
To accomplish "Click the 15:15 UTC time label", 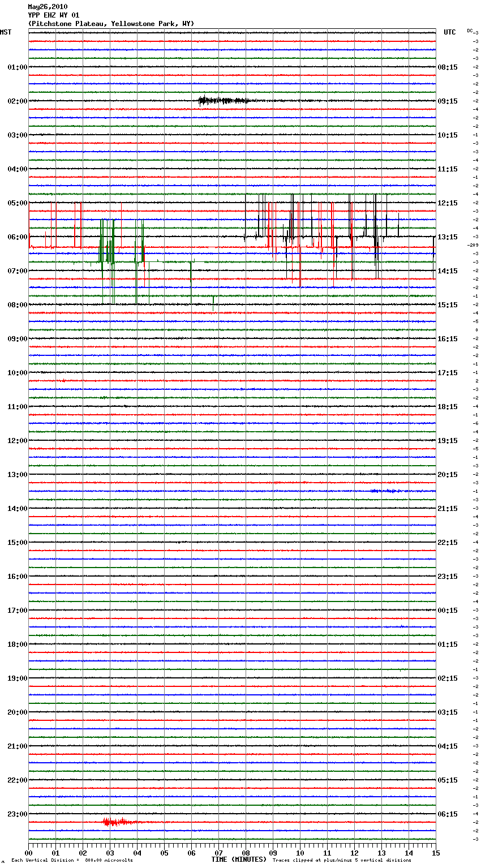I will 448,305.
